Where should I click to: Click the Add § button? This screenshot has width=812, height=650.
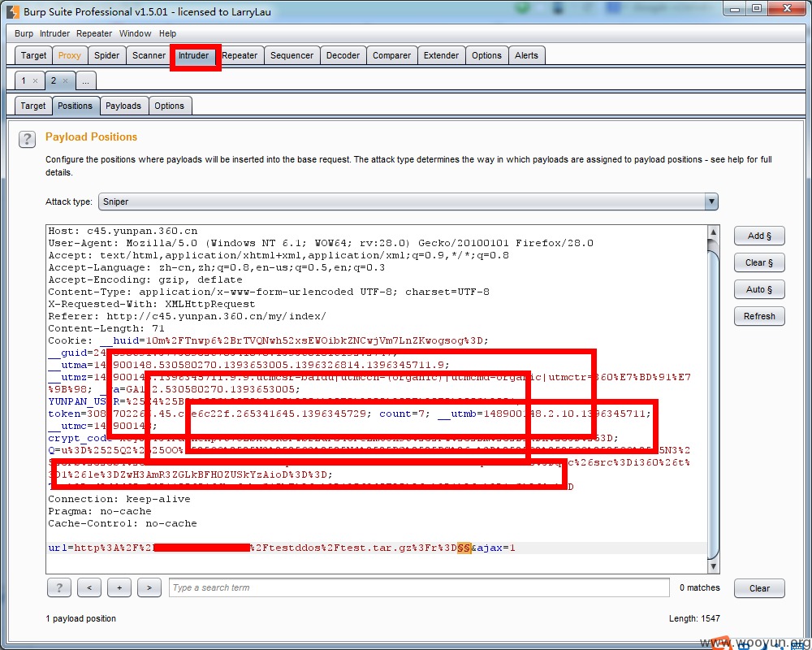click(759, 236)
